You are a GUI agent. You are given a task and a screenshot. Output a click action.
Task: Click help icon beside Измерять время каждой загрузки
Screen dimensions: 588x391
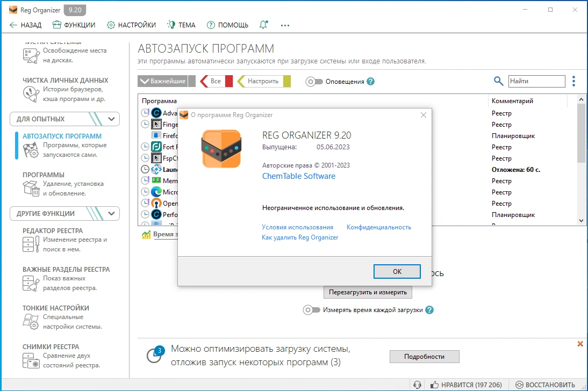pyautogui.click(x=430, y=310)
